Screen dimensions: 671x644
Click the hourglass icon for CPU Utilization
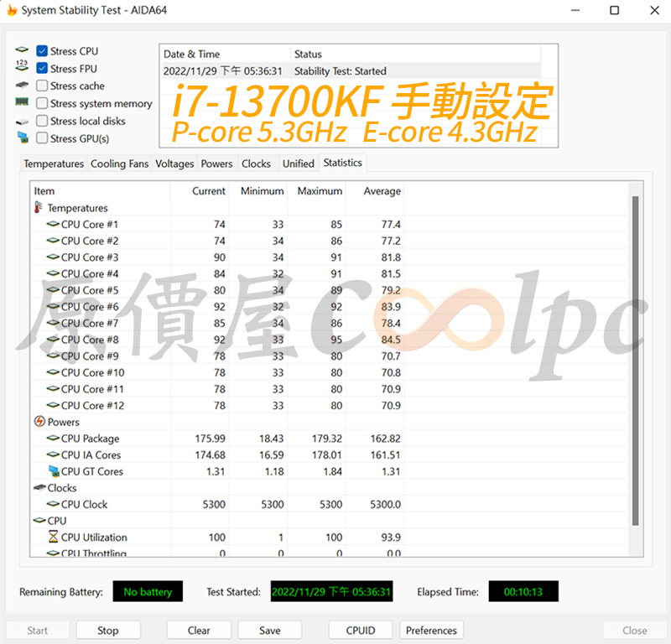tap(53, 537)
